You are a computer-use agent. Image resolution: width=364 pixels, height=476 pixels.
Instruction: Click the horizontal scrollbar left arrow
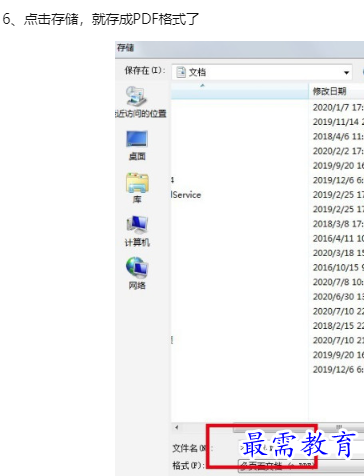coord(176,427)
